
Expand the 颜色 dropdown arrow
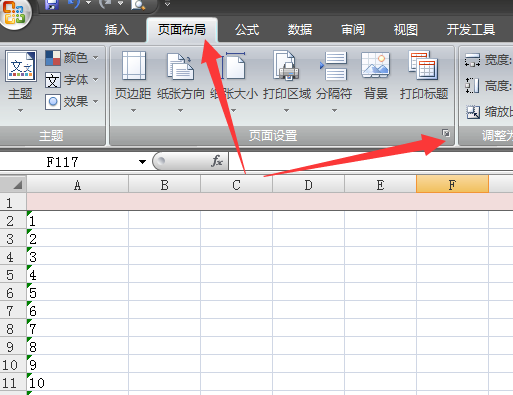click(96, 58)
